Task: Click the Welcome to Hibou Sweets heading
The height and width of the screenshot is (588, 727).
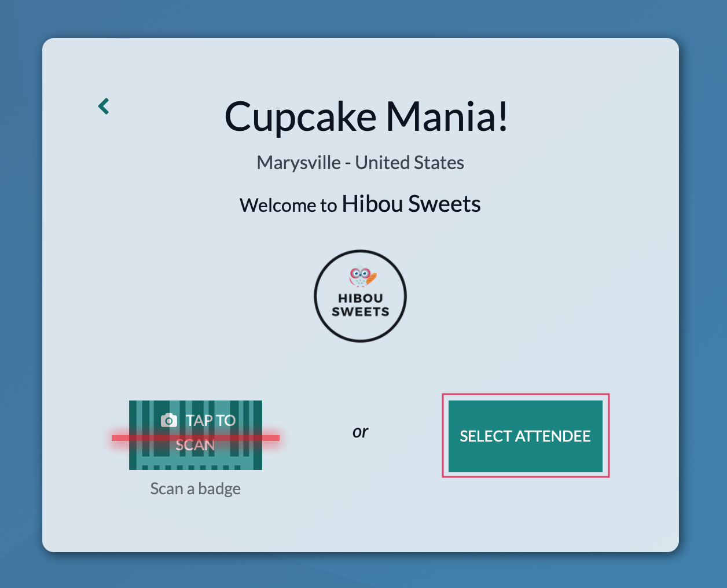Action: [360, 204]
